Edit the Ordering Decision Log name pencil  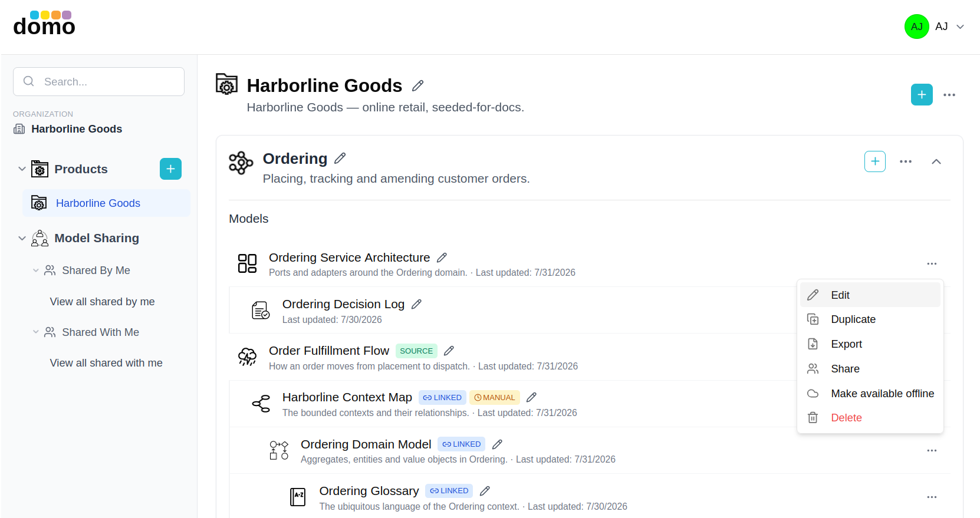416,304
